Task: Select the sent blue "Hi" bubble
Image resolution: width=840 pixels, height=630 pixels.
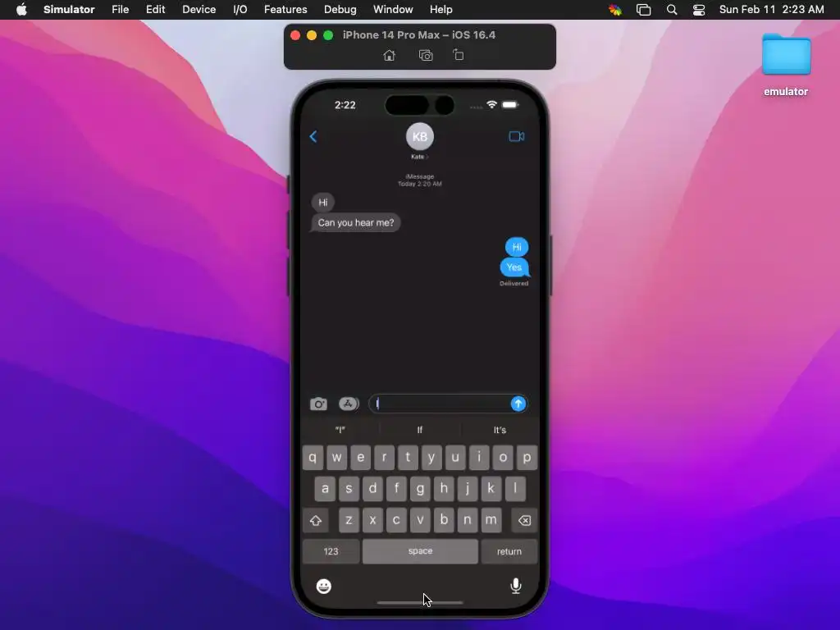Action: (x=517, y=247)
